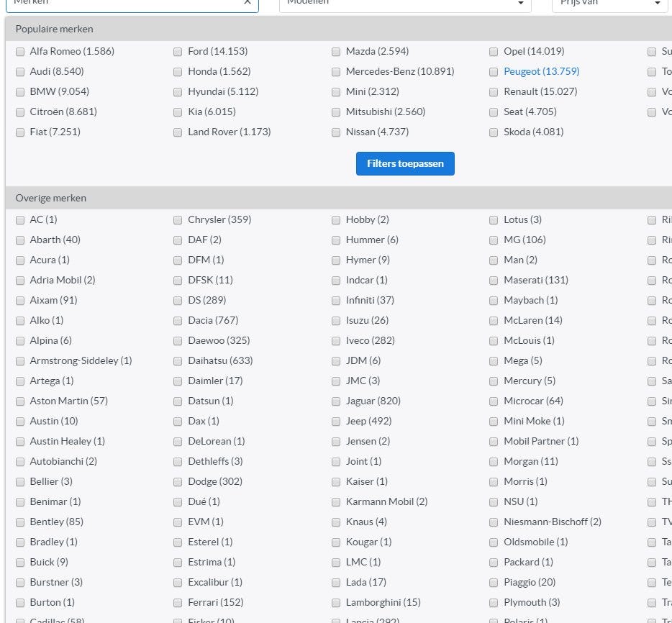Tick the Hummer (6) checkbox

click(x=336, y=240)
